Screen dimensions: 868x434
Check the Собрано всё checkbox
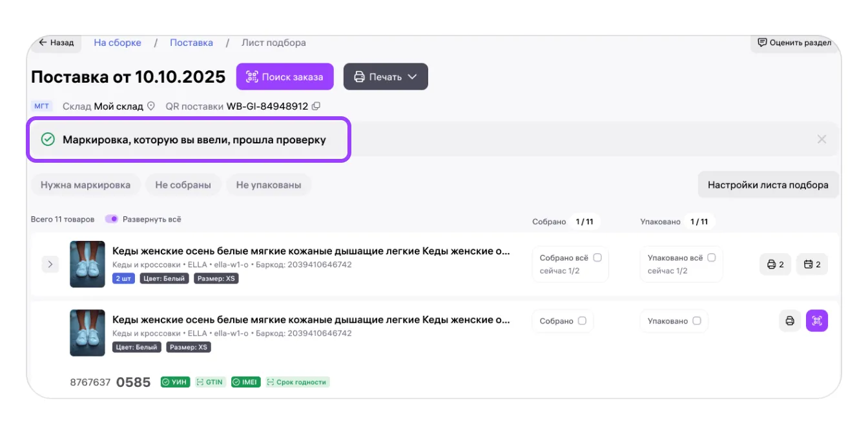(x=597, y=258)
